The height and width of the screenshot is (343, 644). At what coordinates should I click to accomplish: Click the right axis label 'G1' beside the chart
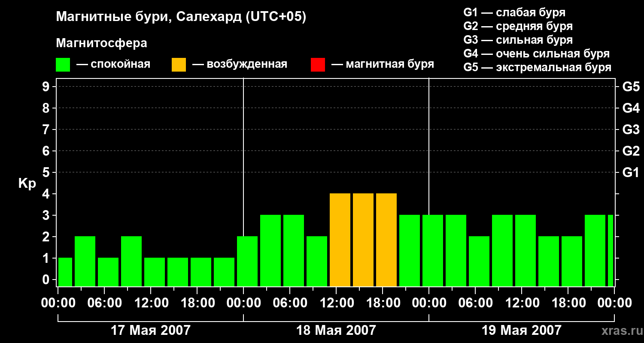(631, 172)
